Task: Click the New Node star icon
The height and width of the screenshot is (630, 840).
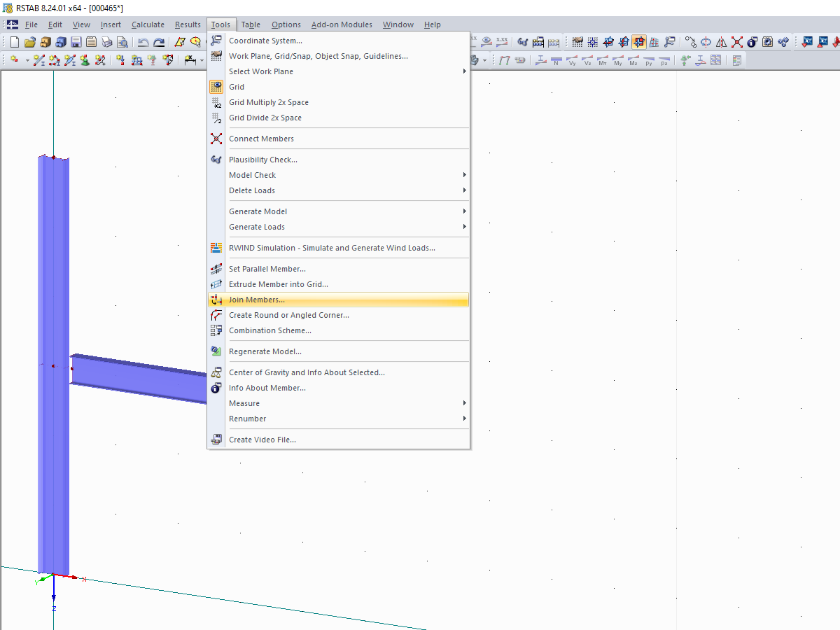Action: 14,60
